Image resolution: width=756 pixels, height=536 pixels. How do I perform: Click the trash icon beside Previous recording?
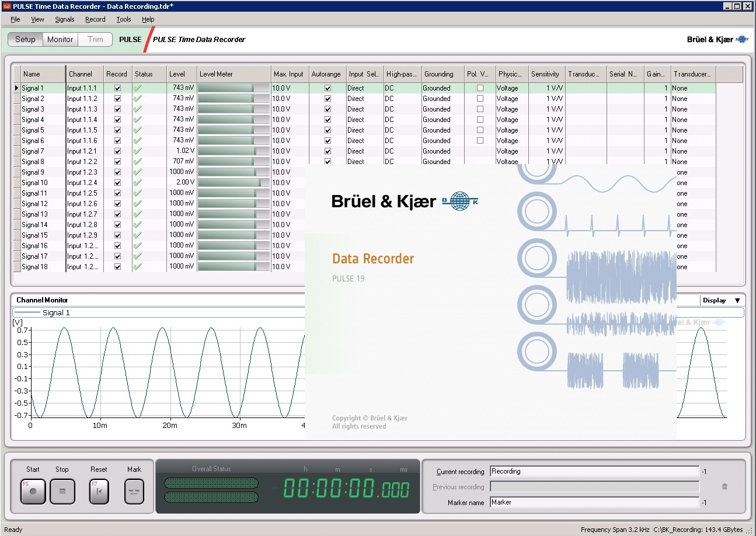tap(725, 486)
